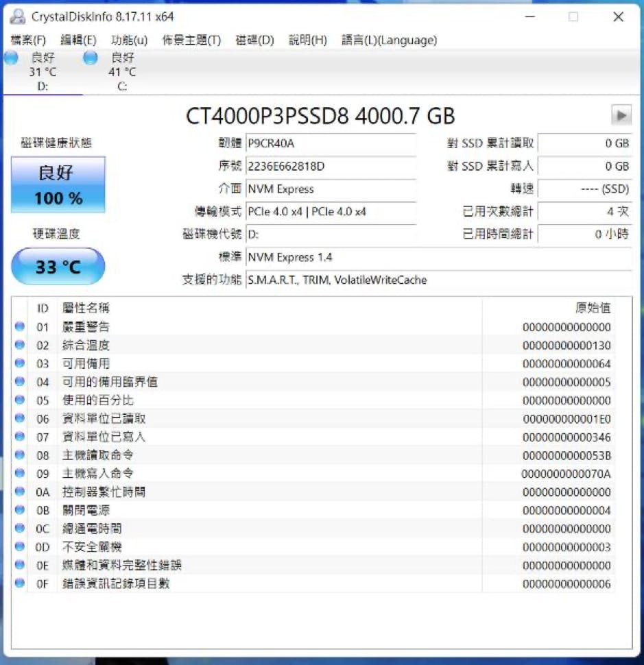Image resolution: width=644 pixels, height=665 pixels.
Task: Click the CrystalDiskInfo title bar app icon
Action: pyautogui.click(x=18, y=16)
